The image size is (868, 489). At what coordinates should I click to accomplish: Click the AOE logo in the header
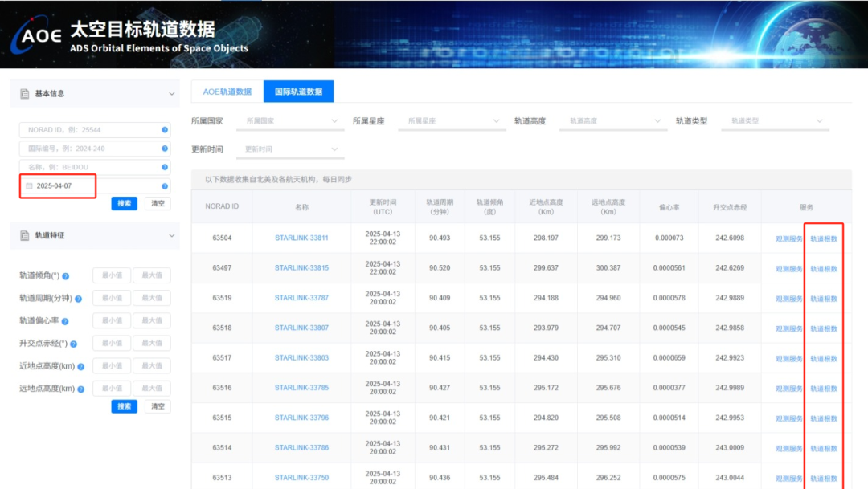(37, 35)
